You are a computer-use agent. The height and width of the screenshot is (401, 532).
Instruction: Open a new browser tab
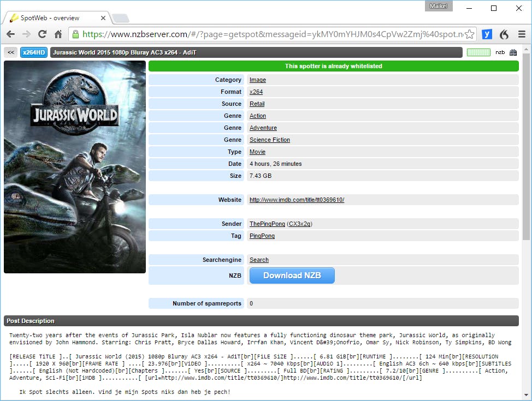point(121,19)
